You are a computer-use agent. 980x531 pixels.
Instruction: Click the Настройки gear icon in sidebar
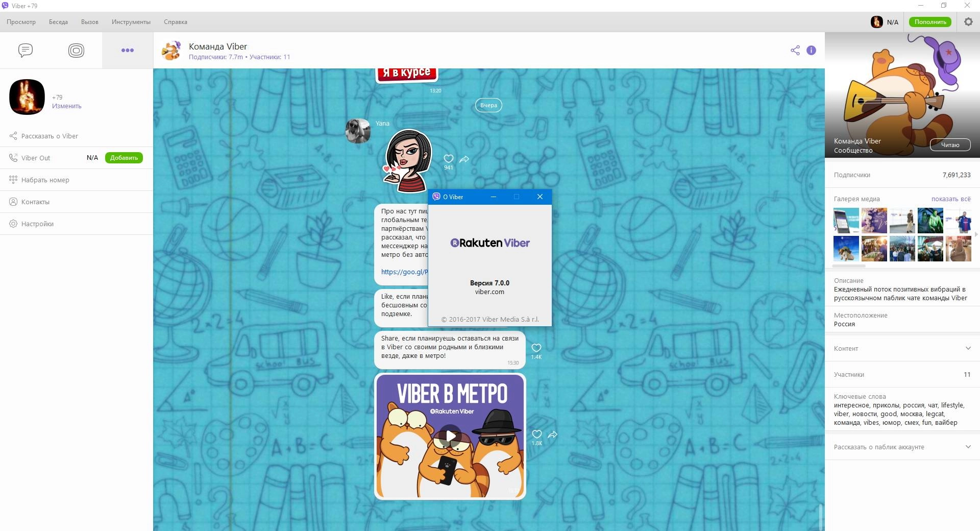[x=13, y=224]
